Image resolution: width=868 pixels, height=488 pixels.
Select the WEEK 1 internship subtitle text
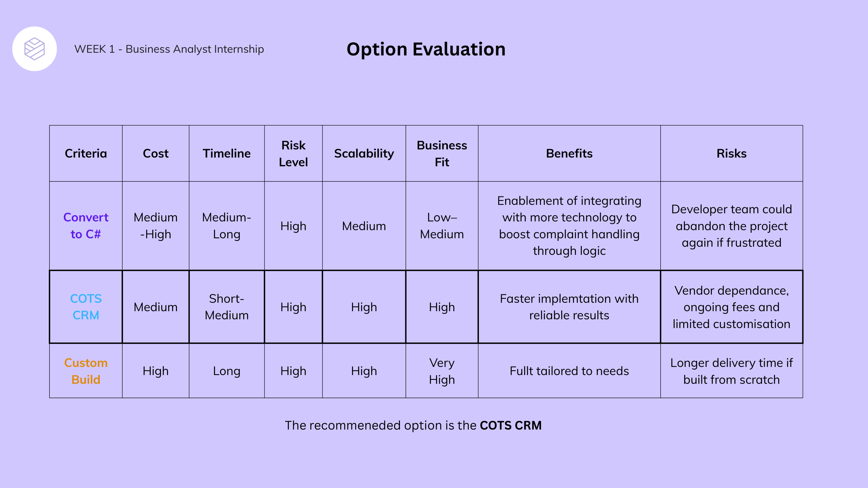pyautogui.click(x=169, y=49)
